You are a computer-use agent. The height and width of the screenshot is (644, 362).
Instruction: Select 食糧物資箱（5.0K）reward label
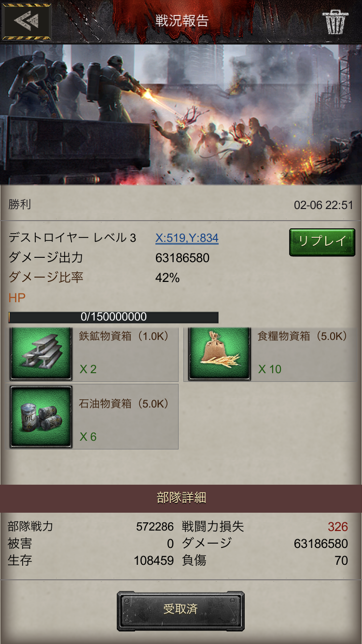point(304,336)
